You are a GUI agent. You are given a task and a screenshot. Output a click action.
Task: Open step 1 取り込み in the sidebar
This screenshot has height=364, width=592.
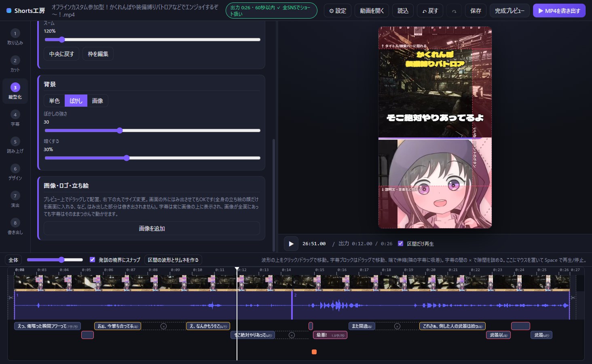(15, 37)
